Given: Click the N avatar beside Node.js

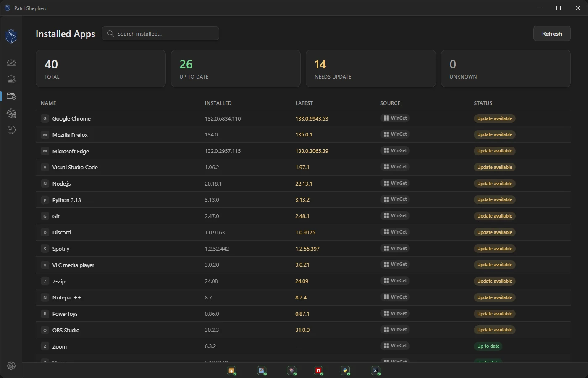Looking at the screenshot, I should [45, 184].
